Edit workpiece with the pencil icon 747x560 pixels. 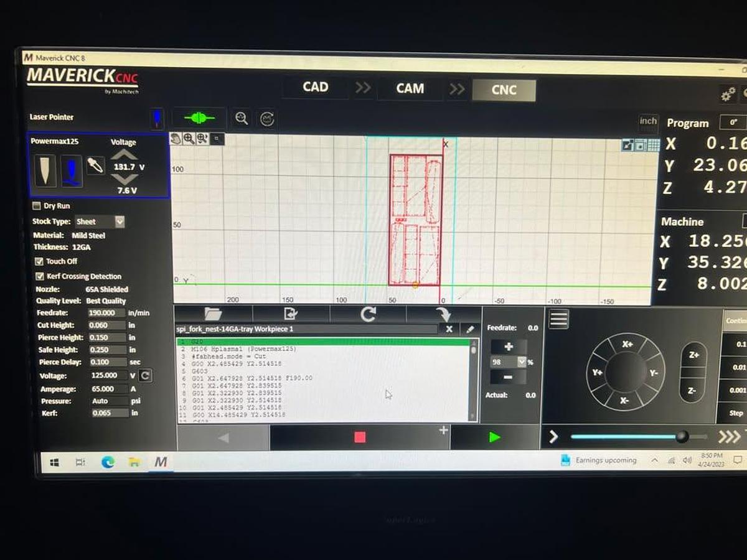[x=470, y=329]
